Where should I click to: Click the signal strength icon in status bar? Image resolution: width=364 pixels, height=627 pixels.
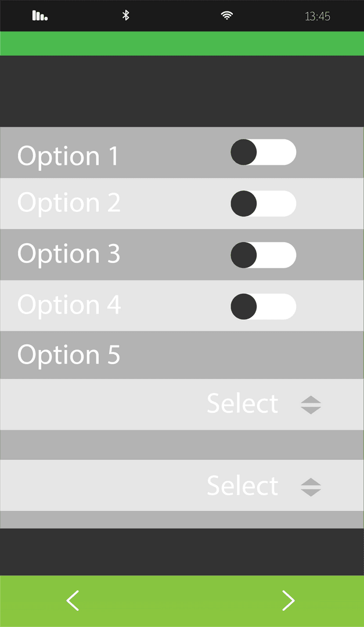[38, 16]
